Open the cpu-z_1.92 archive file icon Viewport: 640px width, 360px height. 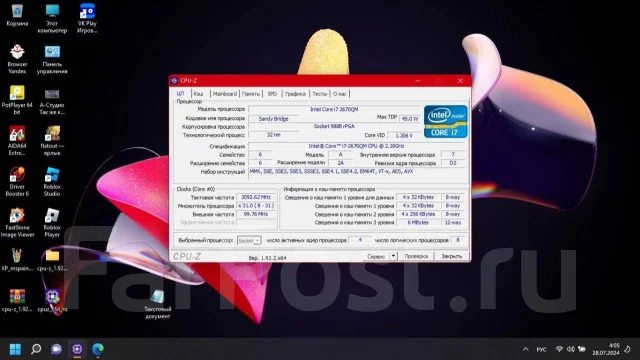pyautogui.click(x=17, y=301)
